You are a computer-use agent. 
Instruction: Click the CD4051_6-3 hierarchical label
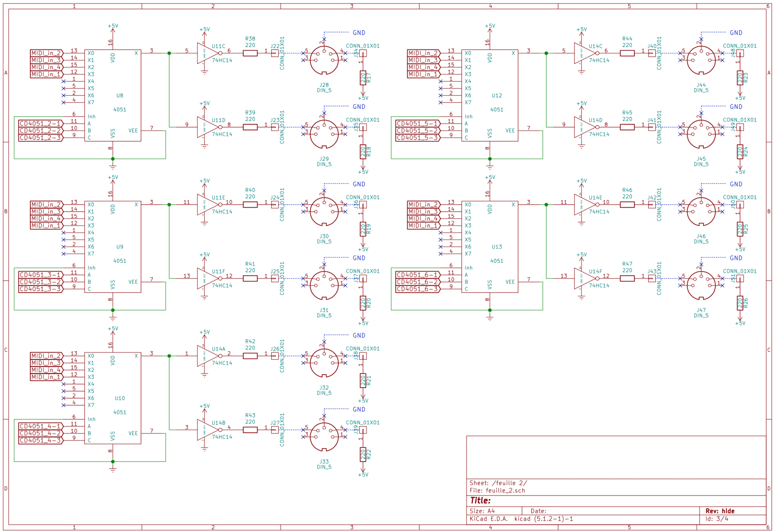[417, 289]
